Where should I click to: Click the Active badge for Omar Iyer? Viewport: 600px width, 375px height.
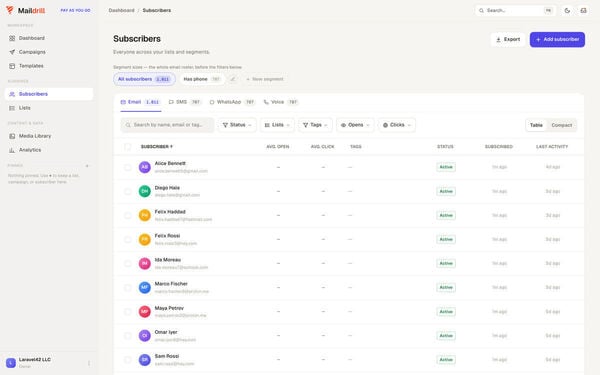pos(446,336)
